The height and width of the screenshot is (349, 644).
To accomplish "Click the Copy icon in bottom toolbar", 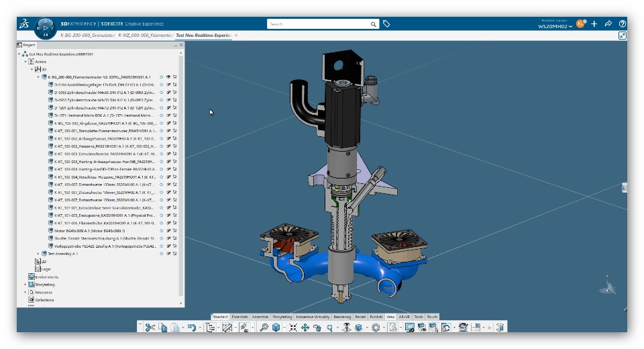I will point(162,328).
